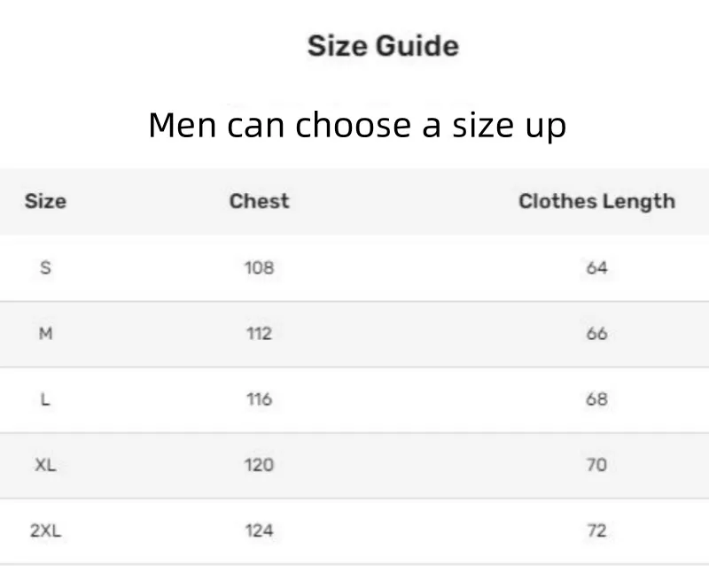Select clothes length value 66
Screen dimensions: 709x588
(596, 334)
